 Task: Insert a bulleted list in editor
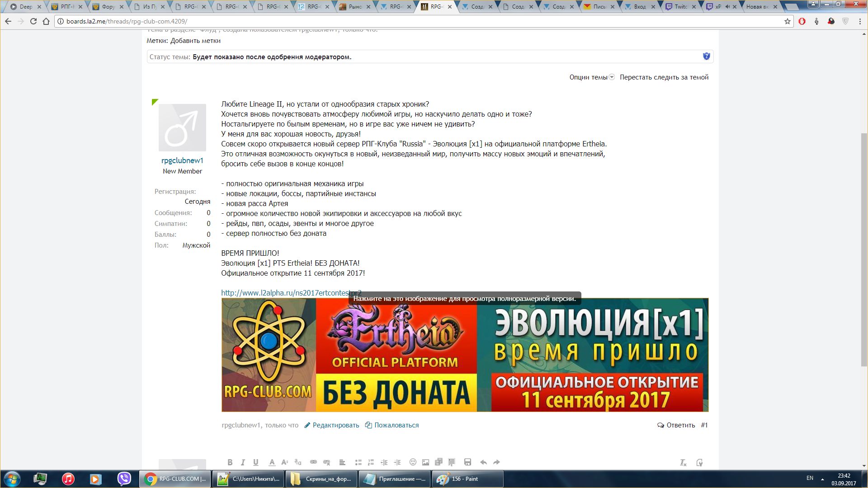point(358,462)
